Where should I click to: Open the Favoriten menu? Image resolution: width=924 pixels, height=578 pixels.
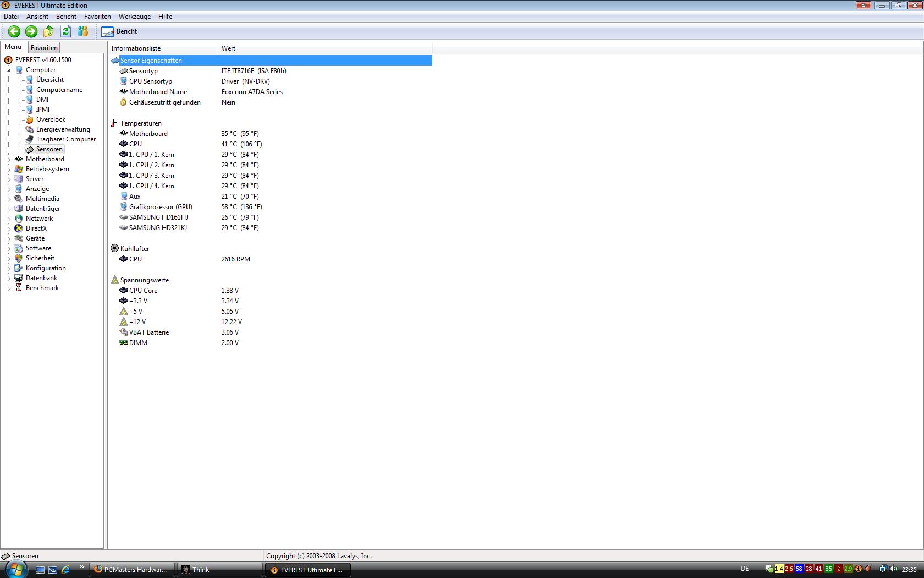click(x=97, y=17)
